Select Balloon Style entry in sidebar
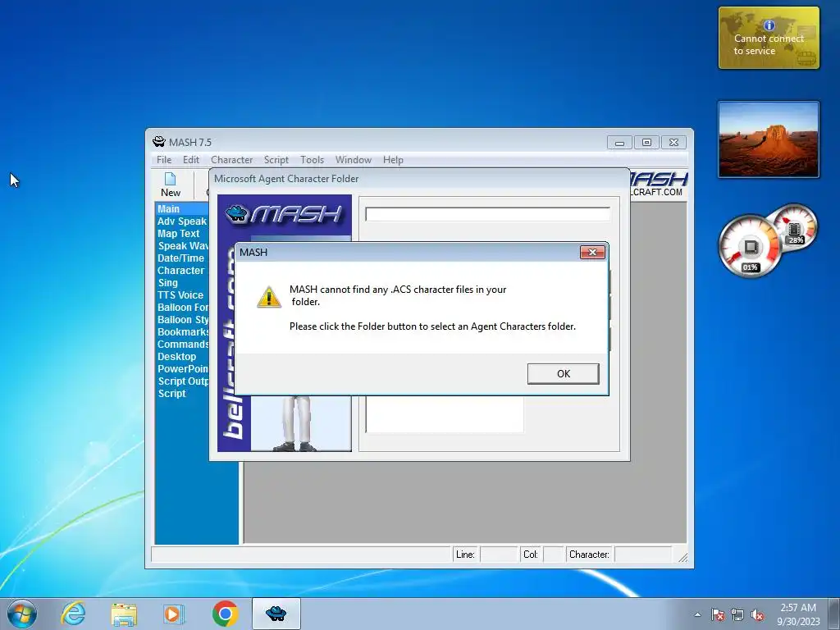This screenshot has width=840, height=630. tap(182, 320)
